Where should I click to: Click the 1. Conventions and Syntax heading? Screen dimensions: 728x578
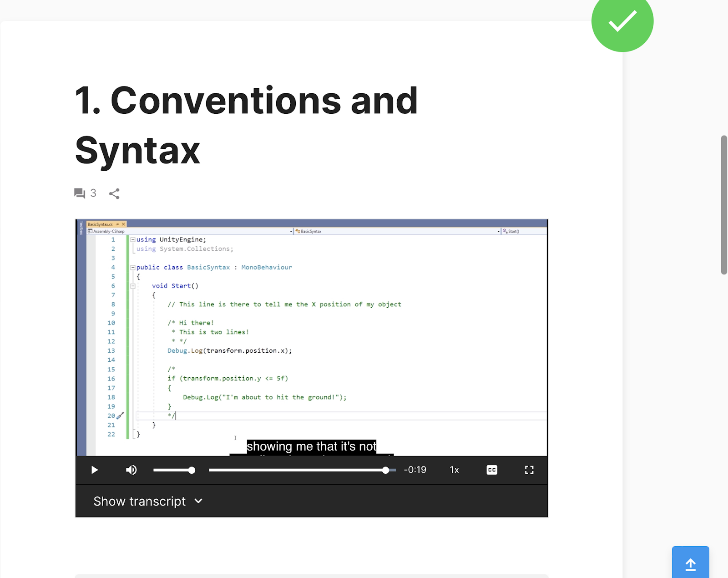(246, 125)
